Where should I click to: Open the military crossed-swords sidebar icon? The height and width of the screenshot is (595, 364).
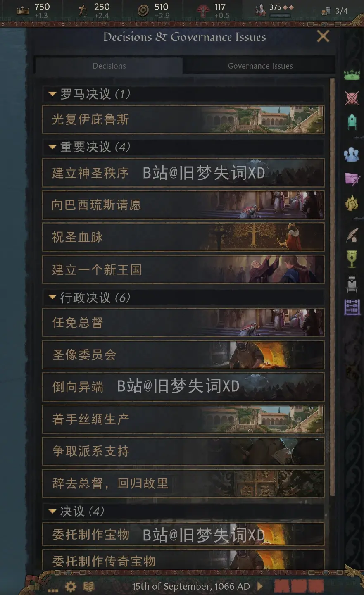(352, 98)
